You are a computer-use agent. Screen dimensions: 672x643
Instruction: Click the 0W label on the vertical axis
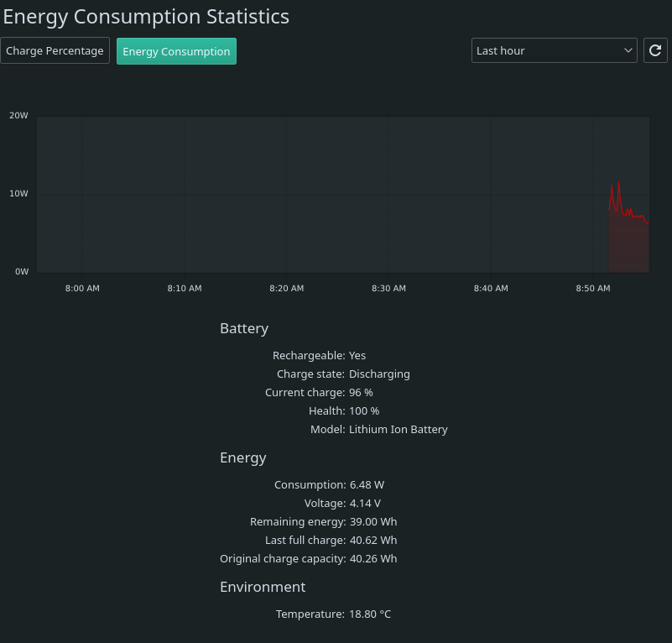[x=22, y=272]
